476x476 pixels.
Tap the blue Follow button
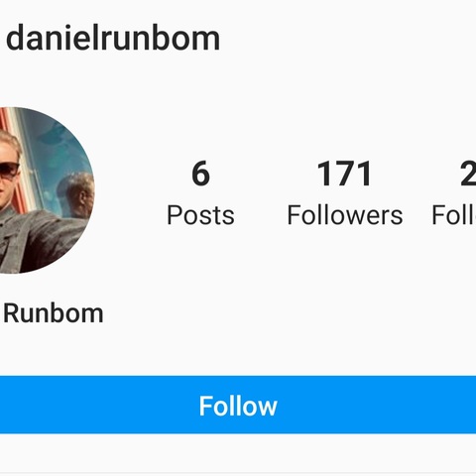click(x=238, y=405)
